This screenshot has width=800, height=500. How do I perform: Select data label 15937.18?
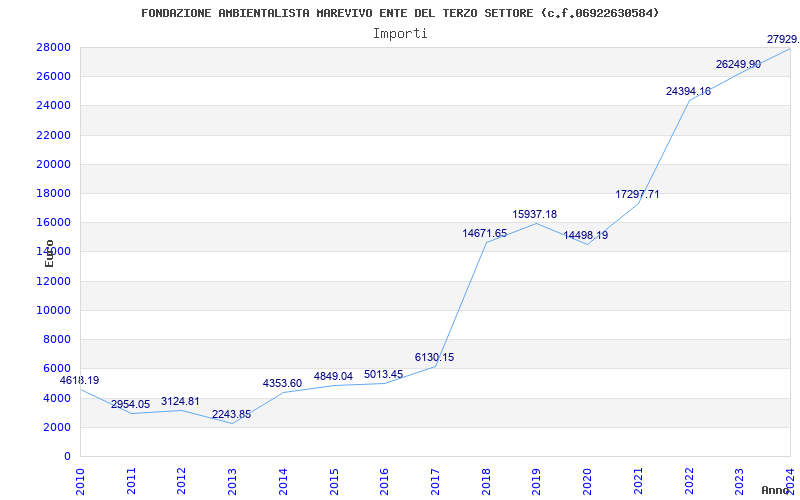(535, 214)
